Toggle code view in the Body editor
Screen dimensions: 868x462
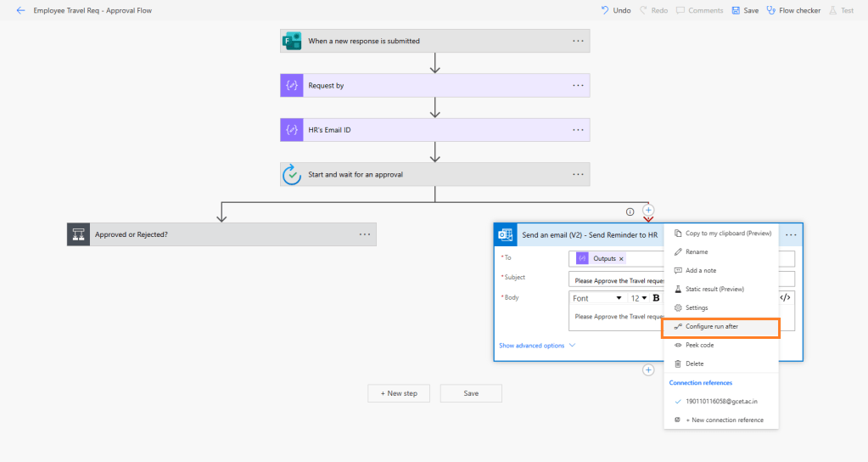[786, 297]
